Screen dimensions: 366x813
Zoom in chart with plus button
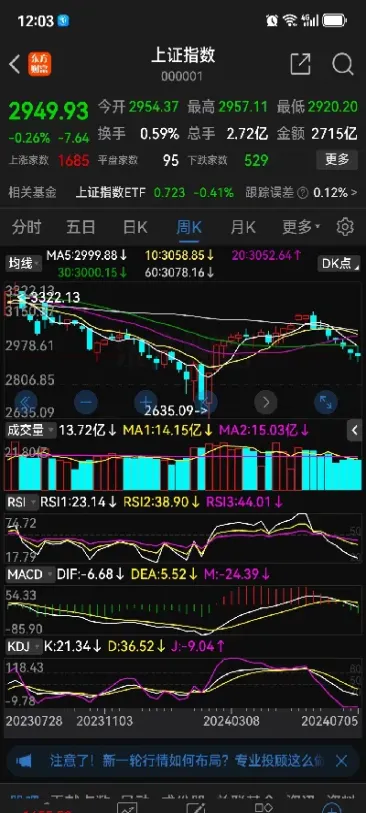pyautogui.click(x=146, y=402)
